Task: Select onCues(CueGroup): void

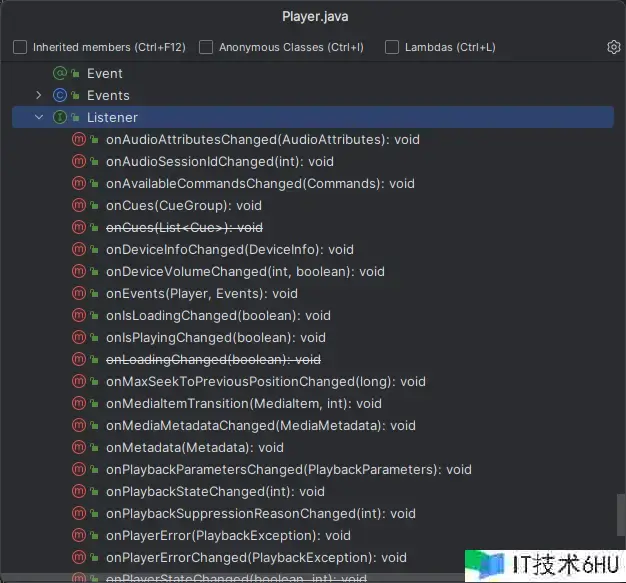Action: 184,205
